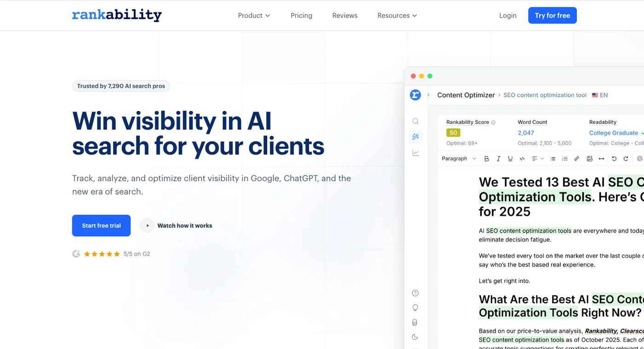Image resolution: width=644 pixels, height=349 pixels.
Task: Click the Word Count value 2,047
Action: [526, 133]
